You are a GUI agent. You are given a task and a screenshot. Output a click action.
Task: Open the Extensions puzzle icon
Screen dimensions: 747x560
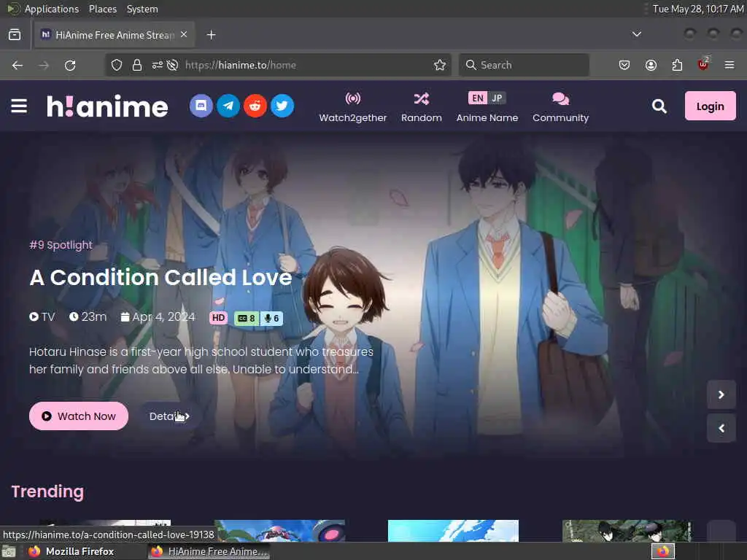pos(677,65)
